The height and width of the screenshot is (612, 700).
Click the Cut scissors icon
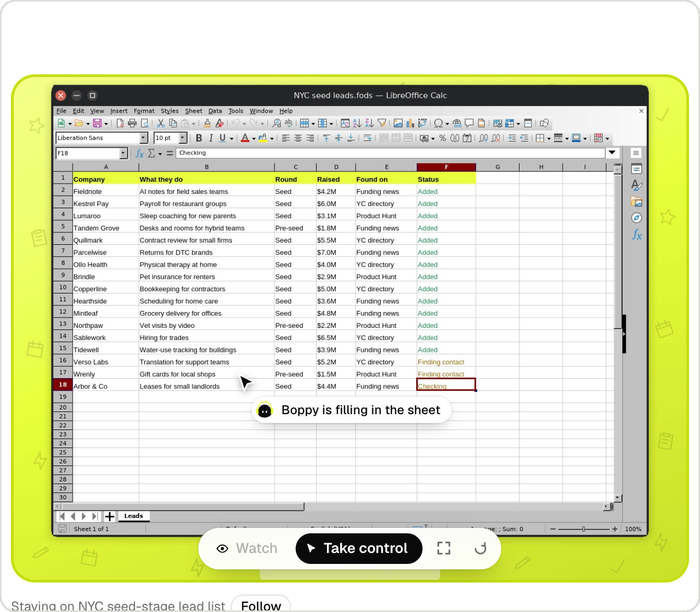click(x=161, y=123)
